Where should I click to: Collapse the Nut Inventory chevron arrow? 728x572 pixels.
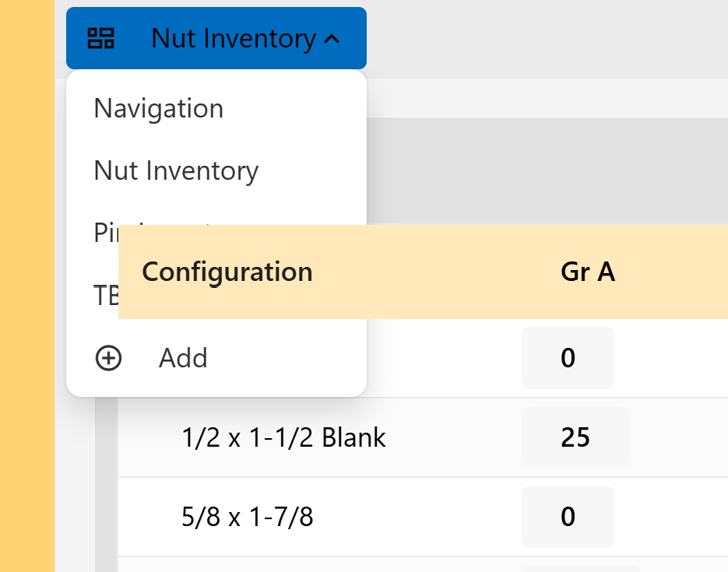(x=332, y=39)
